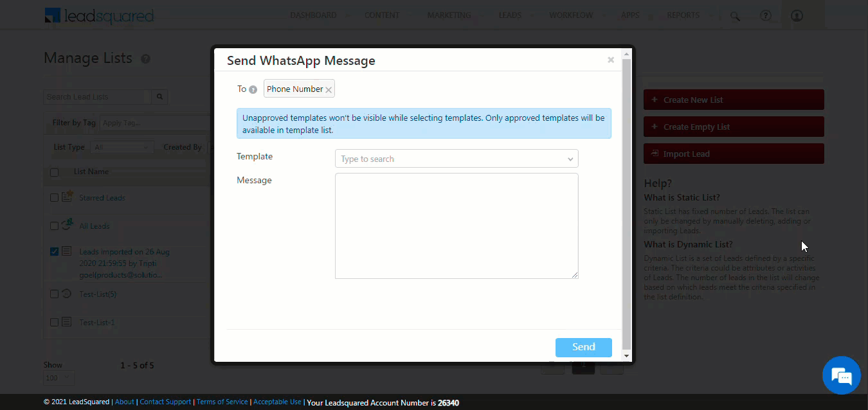
Task: Click the Create Empty List button
Action: click(x=734, y=127)
